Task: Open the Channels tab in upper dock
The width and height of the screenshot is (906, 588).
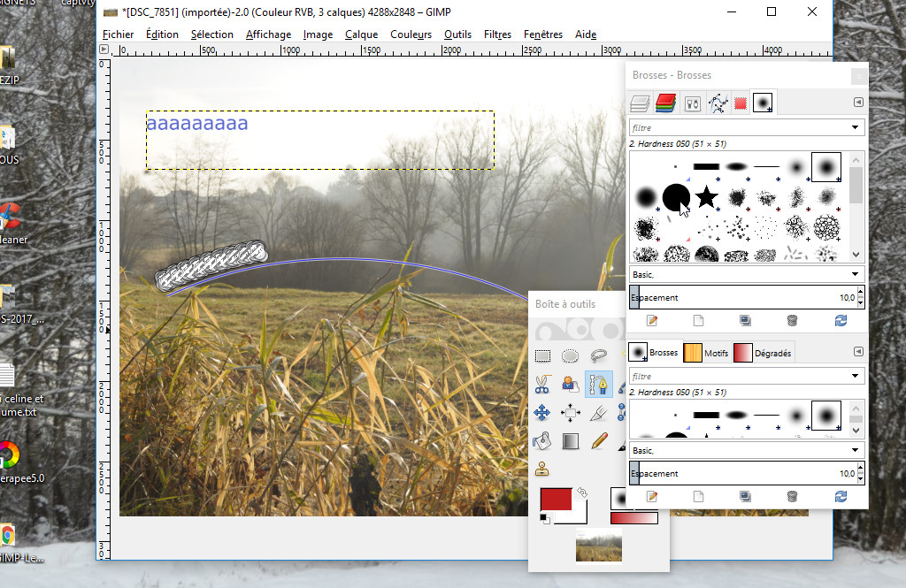Action: [x=665, y=103]
